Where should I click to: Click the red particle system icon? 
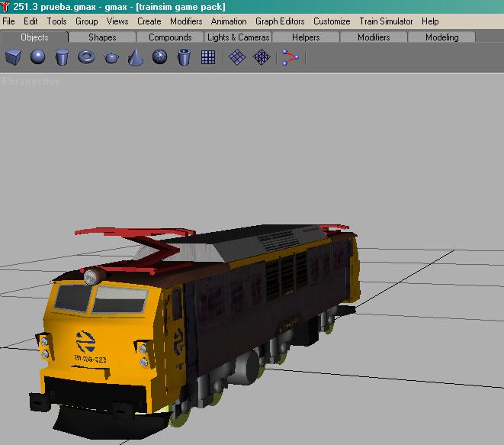(290, 56)
